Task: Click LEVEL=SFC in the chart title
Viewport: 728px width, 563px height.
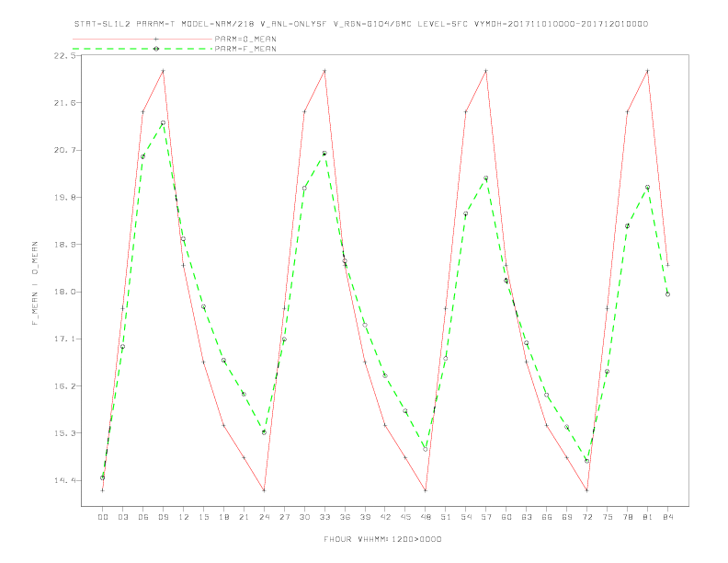Action: pos(442,24)
